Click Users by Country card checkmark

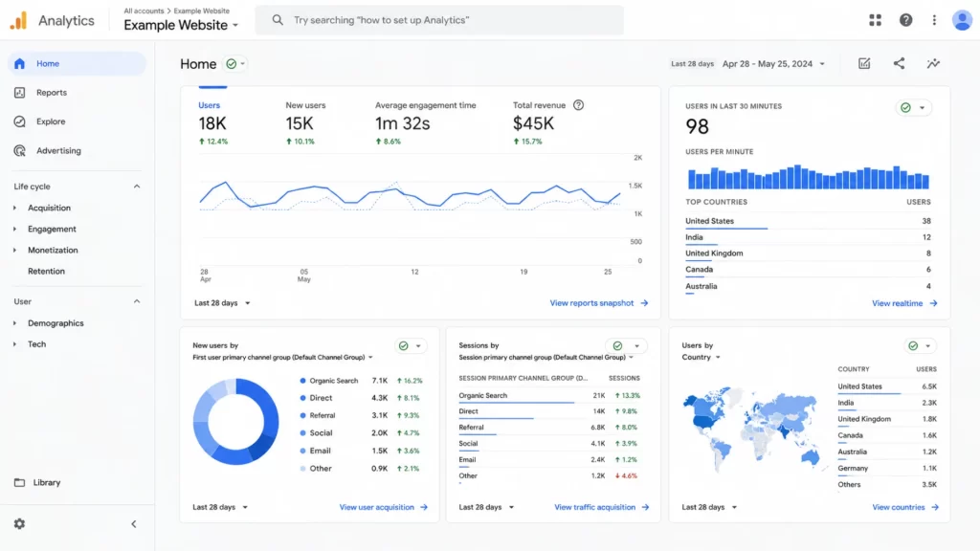tap(913, 345)
